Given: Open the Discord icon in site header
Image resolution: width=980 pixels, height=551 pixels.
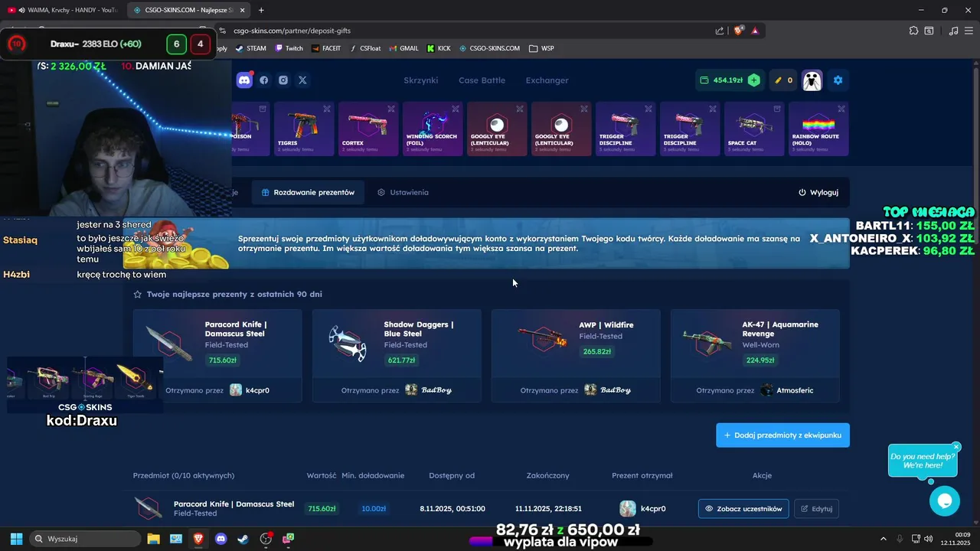Looking at the screenshot, I should click(x=244, y=80).
